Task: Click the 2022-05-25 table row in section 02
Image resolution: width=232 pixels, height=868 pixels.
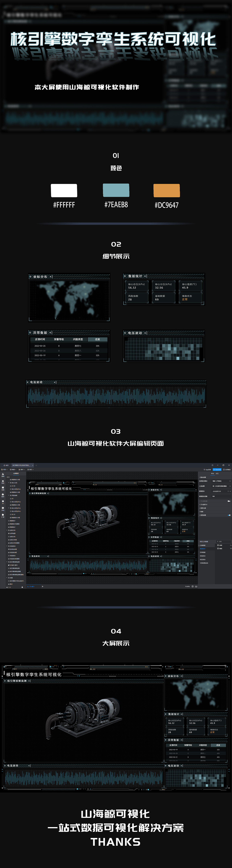Action: [69, 346]
